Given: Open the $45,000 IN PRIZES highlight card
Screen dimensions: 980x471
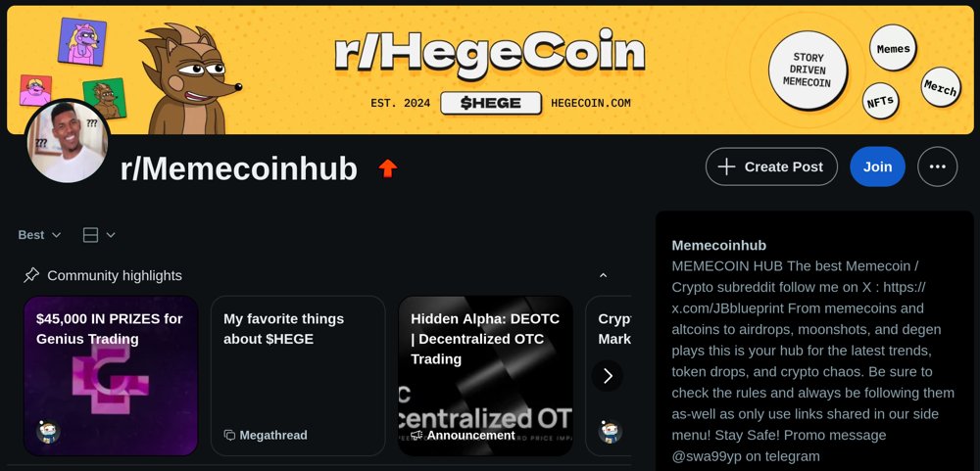Looking at the screenshot, I should point(111,375).
